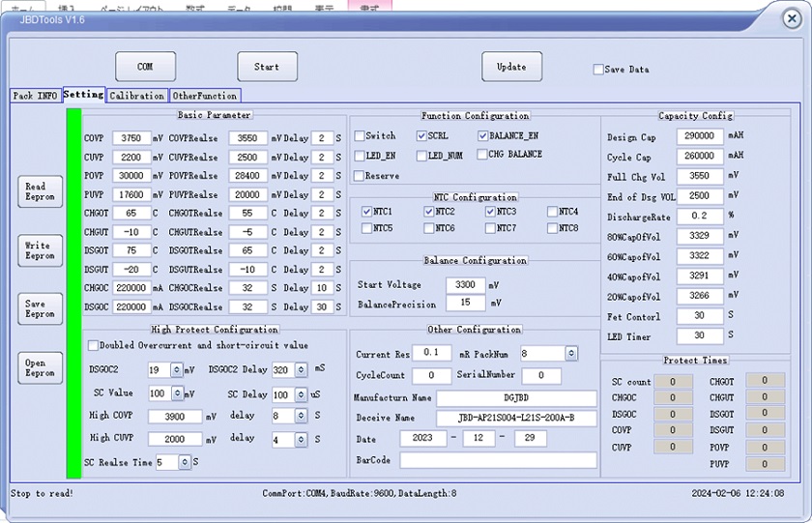Viewport: 812px width, 523px height.
Task: Click Save Eeprom button
Action: (40, 308)
